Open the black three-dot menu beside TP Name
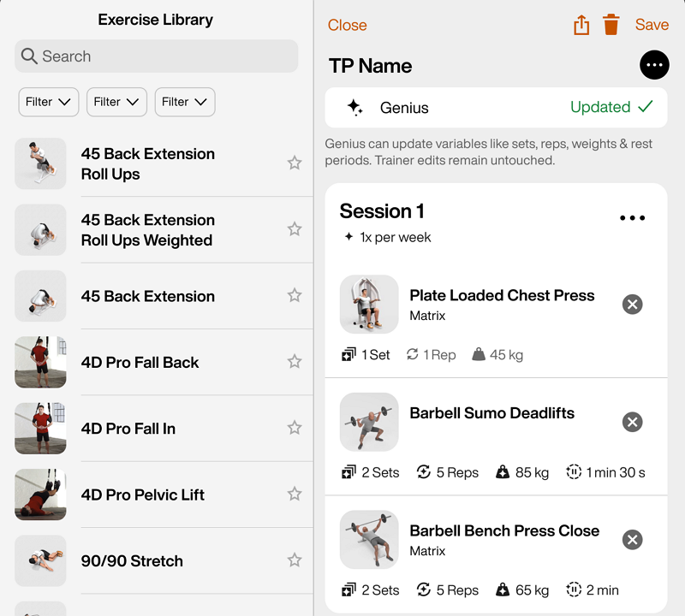Viewport: 685px width, 616px height. (x=654, y=65)
